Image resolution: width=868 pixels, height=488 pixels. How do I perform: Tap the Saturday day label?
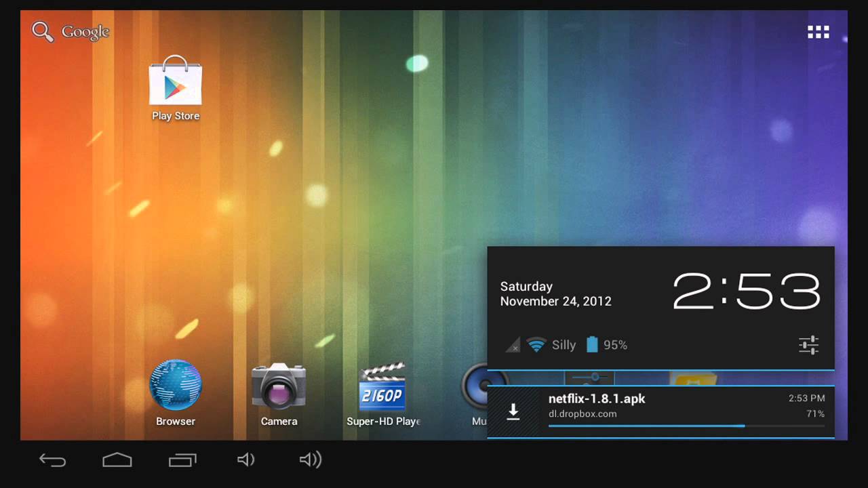click(x=526, y=286)
